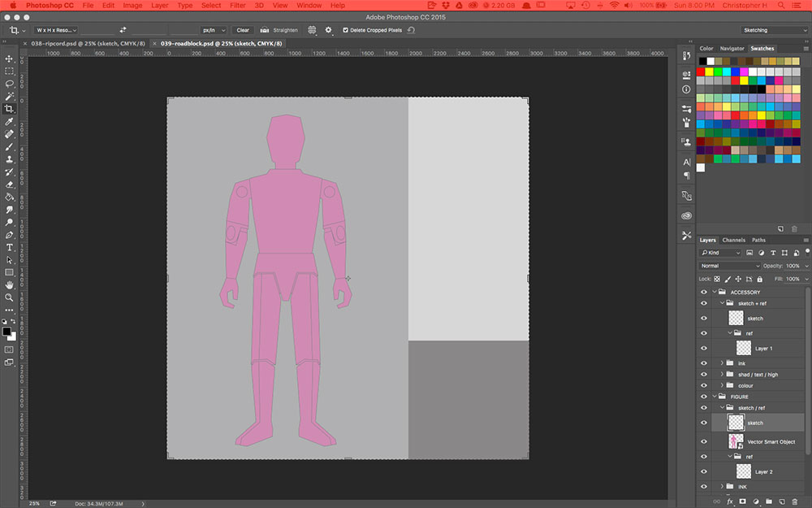Collapse the FIGURE layer group
This screenshot has height=508, width=812.
(715, 397)
